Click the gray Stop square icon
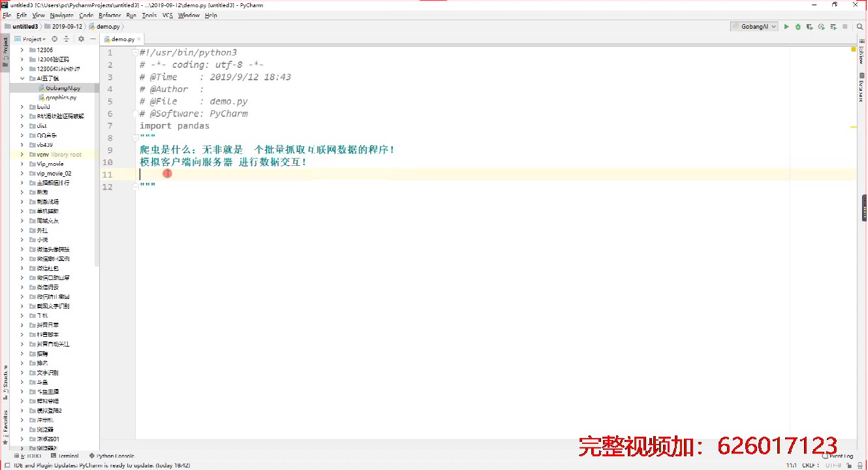The width and height of the screenshot is (868, 470). (845, 27)
